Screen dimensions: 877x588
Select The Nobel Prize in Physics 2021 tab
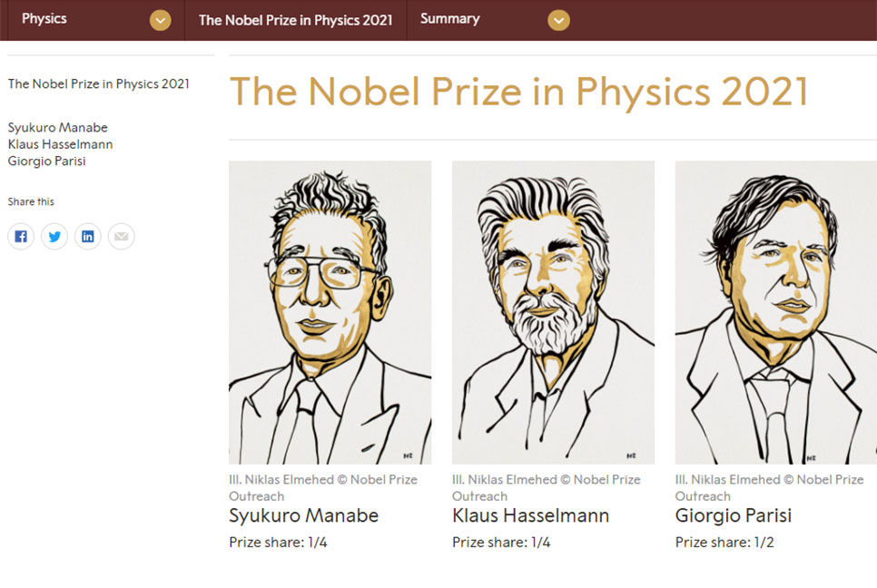(295, 20)
